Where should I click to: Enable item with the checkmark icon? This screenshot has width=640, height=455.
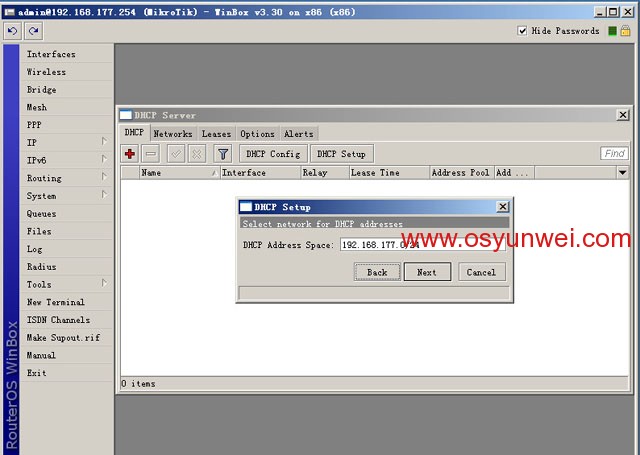(x=176, y=154)
